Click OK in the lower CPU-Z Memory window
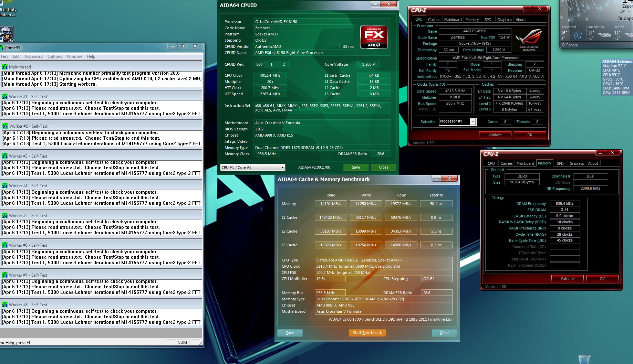This screenshot has width=633, height=364. point(602,279)
